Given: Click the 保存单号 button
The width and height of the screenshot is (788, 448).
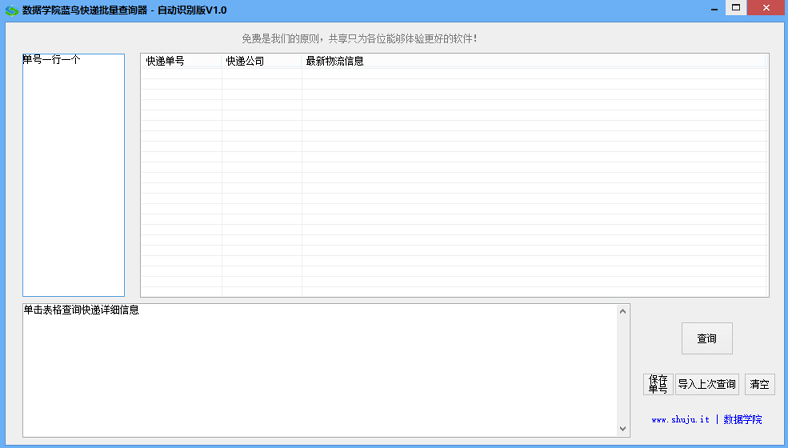Looking at the screenshot, I should pos(658,384).
